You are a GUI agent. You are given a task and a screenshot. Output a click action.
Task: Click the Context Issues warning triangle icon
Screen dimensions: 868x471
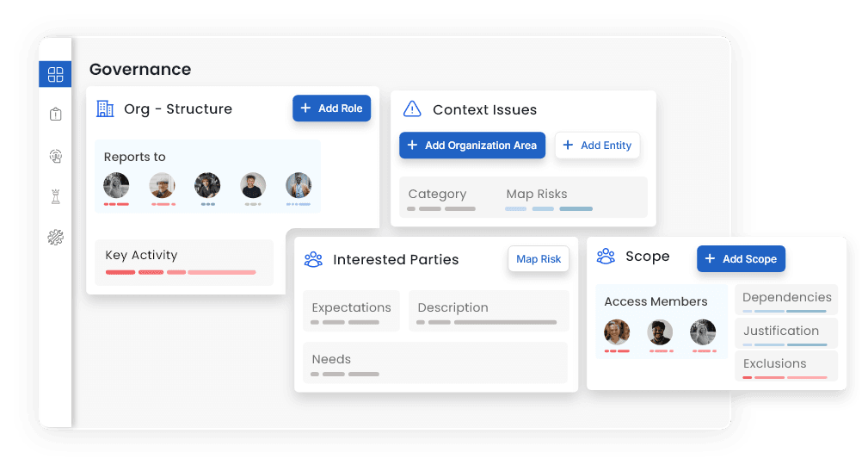click(412, 109)
